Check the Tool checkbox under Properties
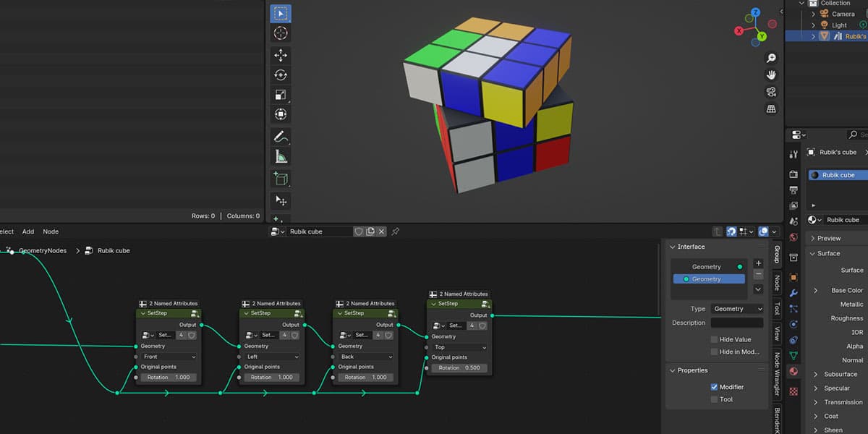The image size is (868, 434). tap(714, 399)
